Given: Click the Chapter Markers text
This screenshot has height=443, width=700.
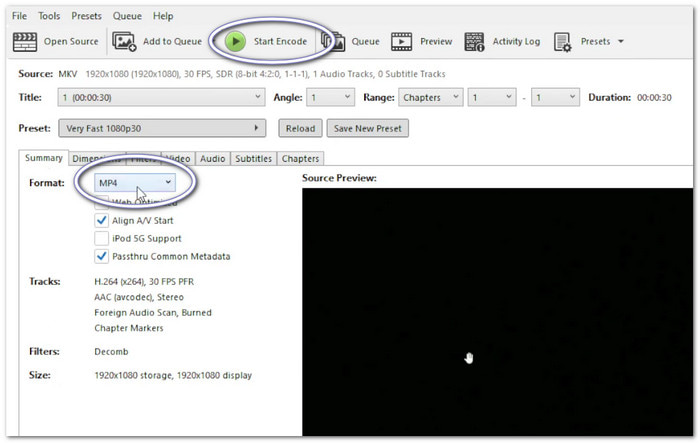Looking at the screenshot, I should (129, 328).
